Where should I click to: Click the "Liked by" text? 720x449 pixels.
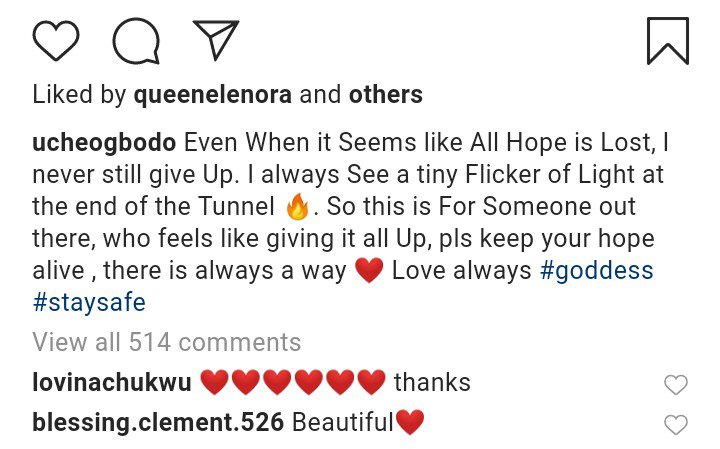tap(79, 95)
